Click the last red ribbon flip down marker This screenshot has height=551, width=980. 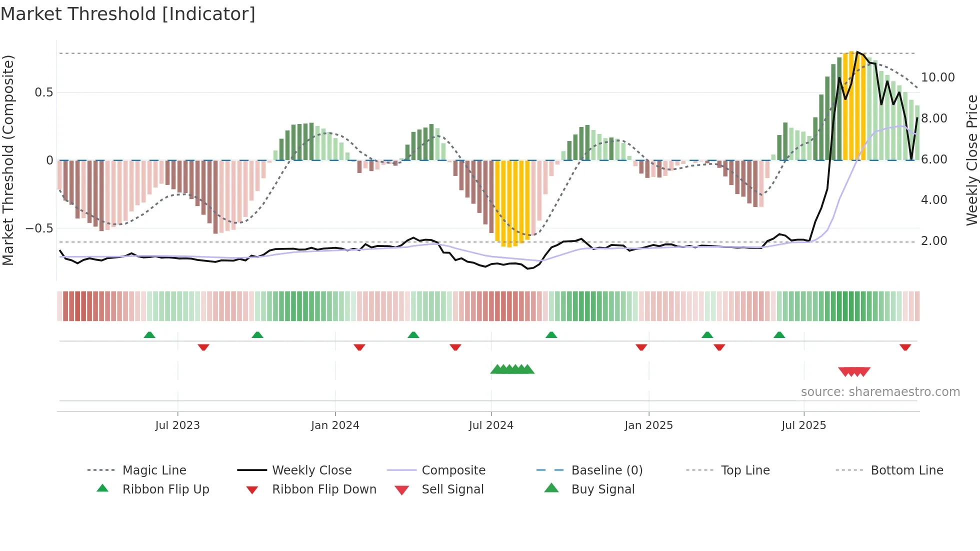905,347
